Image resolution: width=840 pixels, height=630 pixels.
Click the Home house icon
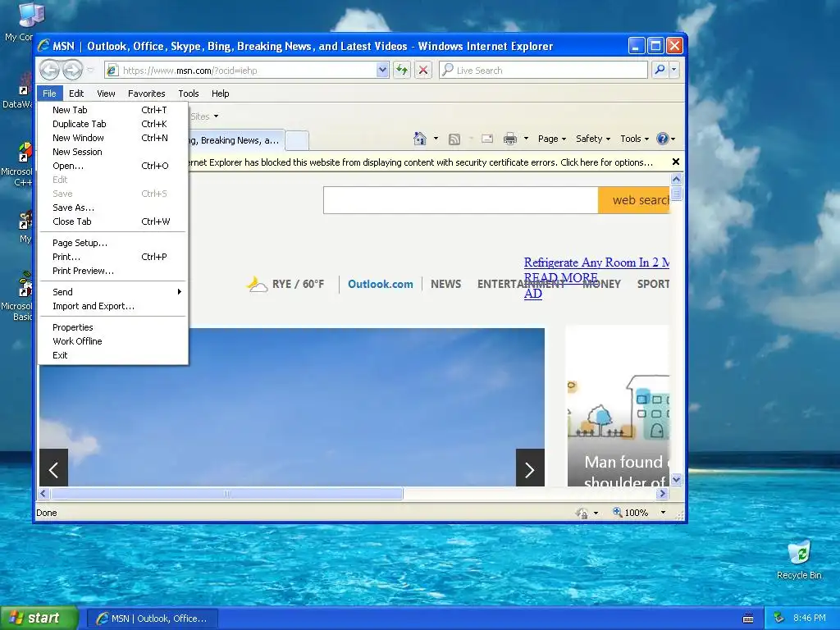click(x=419, y=139)
